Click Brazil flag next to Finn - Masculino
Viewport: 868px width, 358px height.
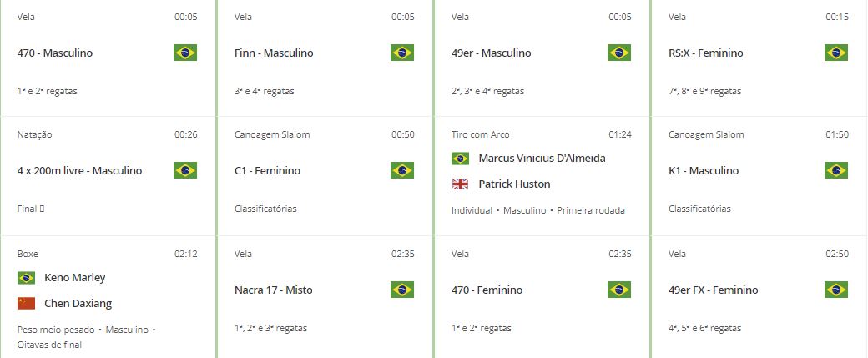tap(402, 53)
